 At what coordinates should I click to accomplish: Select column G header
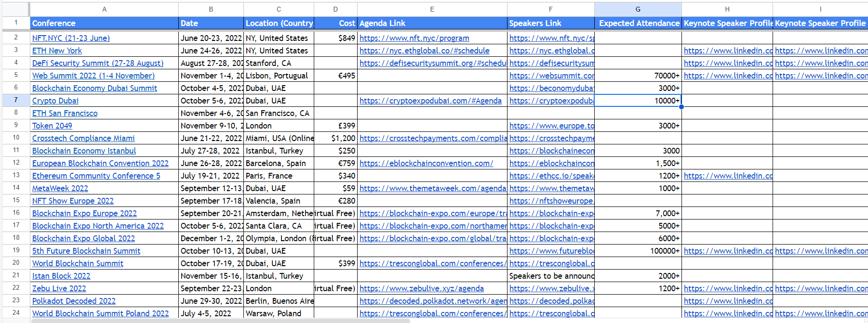638,9
